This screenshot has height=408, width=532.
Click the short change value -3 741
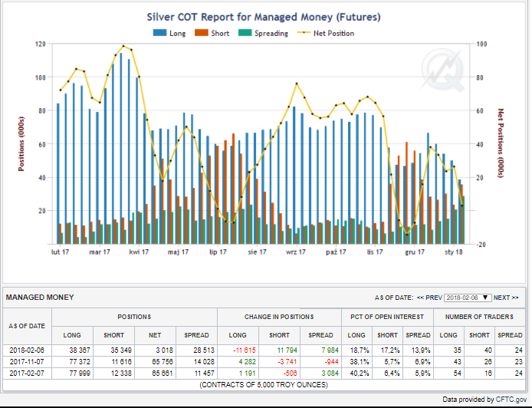coord(287,362)
